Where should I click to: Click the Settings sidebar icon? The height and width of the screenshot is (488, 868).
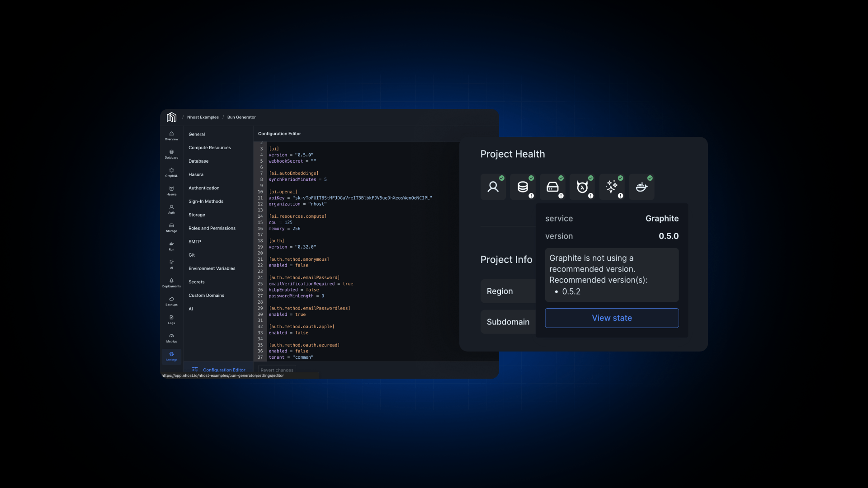[172, 357]
